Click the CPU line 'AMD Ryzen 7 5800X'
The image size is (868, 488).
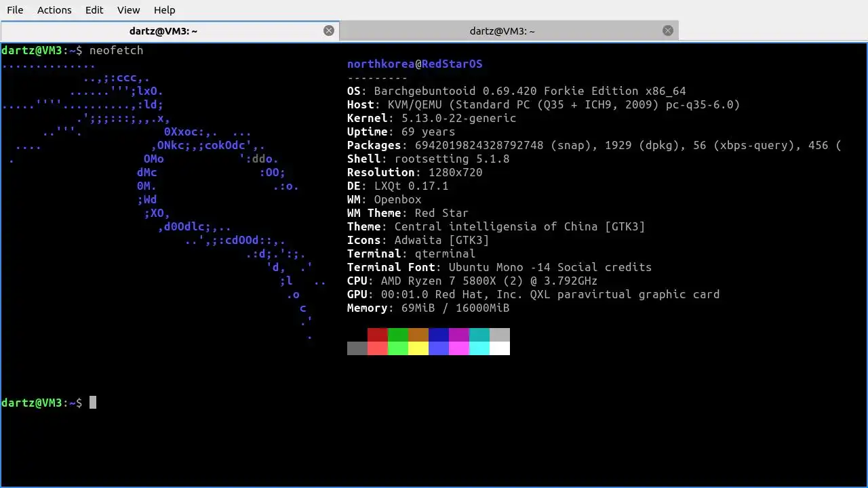coord(438,281)
